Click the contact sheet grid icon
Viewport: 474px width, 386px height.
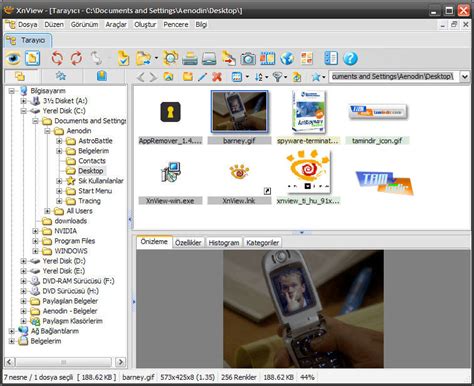(306, 58)
